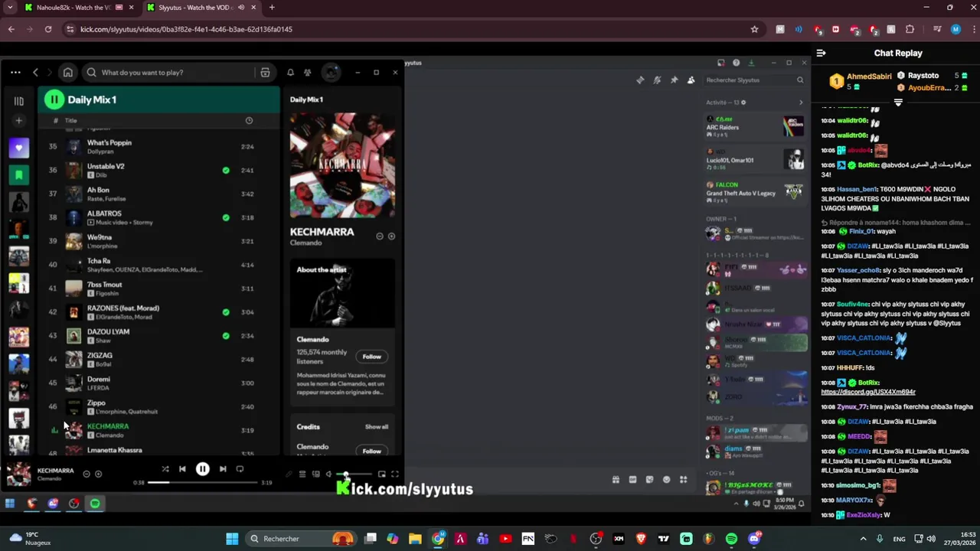
Task: Open Grand Theft Auto V Legacy activity
Action: (x=755, y=193)
